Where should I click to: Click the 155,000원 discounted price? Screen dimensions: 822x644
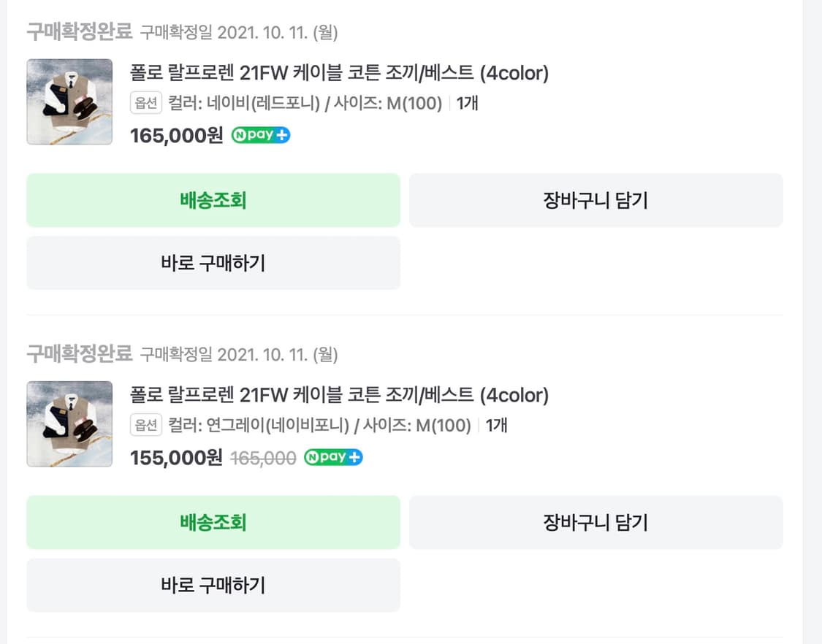click(176, 458)
